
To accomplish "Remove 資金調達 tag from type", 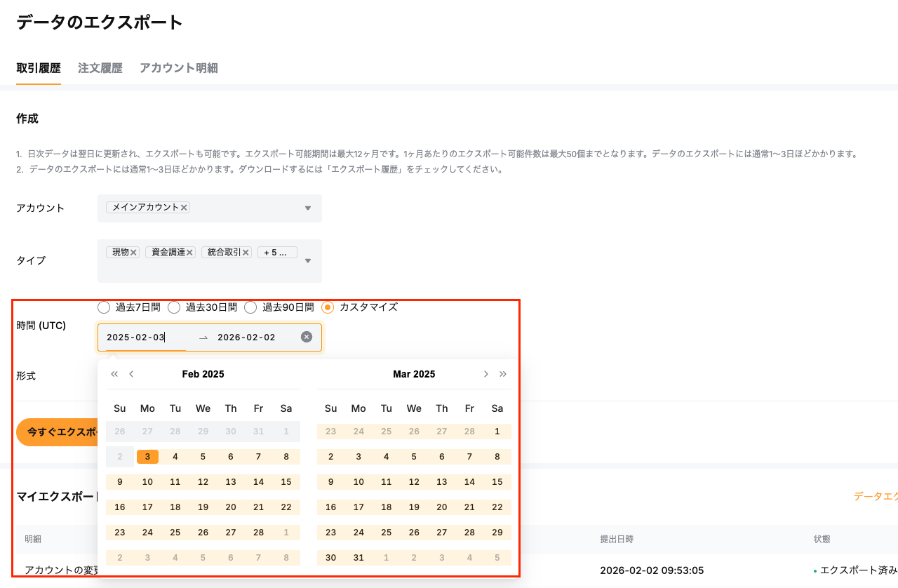I will (x=189, y=252).
